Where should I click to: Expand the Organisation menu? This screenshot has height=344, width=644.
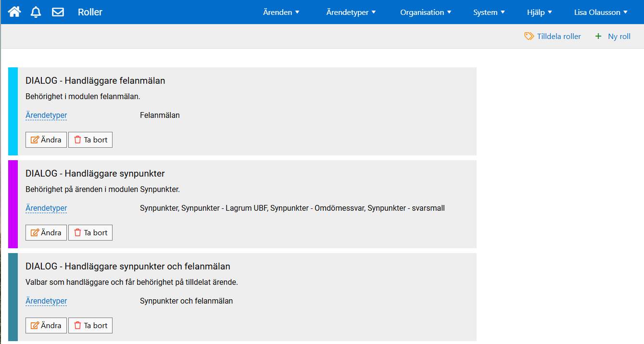pyautogui.click(x=426, y=13)
